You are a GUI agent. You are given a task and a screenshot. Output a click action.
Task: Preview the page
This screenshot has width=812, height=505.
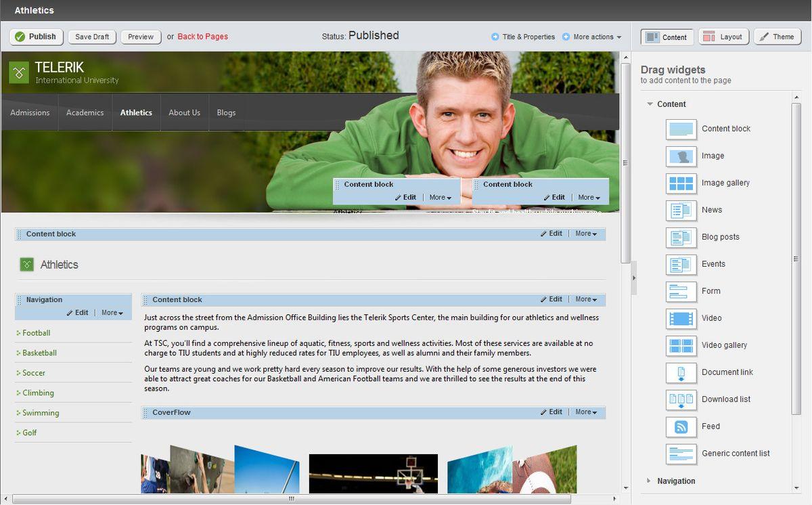point(141,37)
